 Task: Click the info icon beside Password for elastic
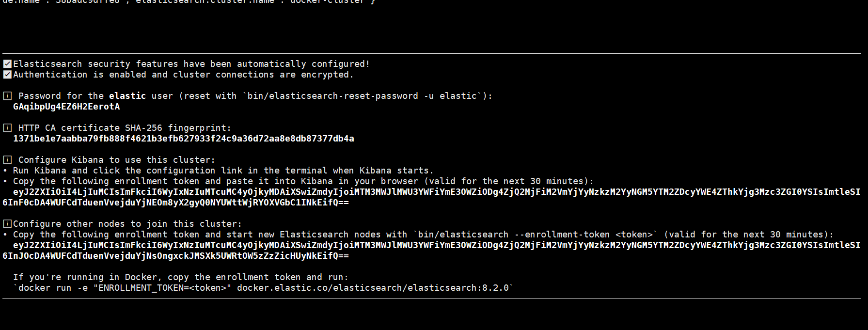[x=7, y=96]
